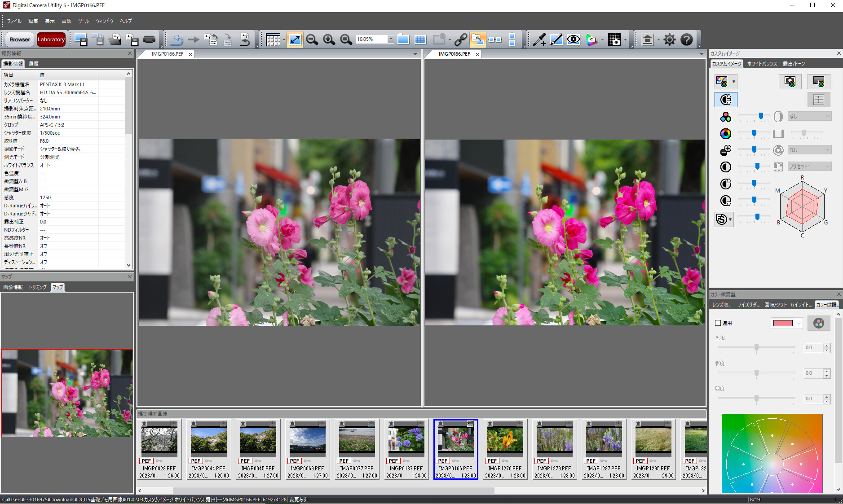Open the zoom percentage dropdown
Image resolution: width=843 pixels, height=504 pixels.
[x=390, y=39]
